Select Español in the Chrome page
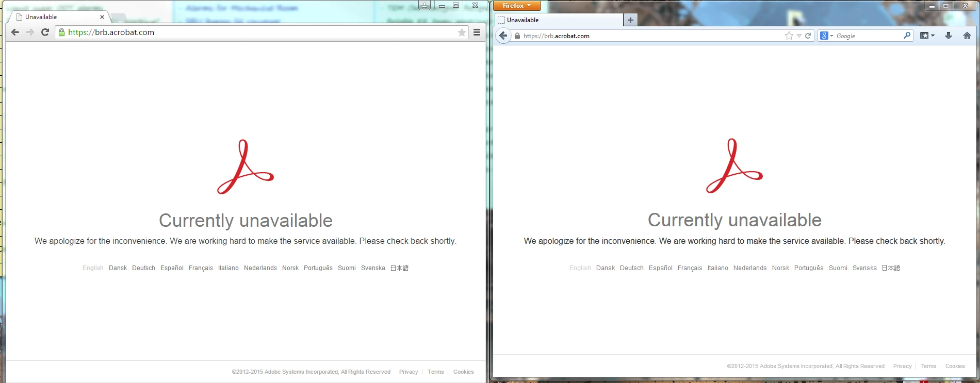The width and height of the screenshot is (980, 383). [x=172, y=268]
